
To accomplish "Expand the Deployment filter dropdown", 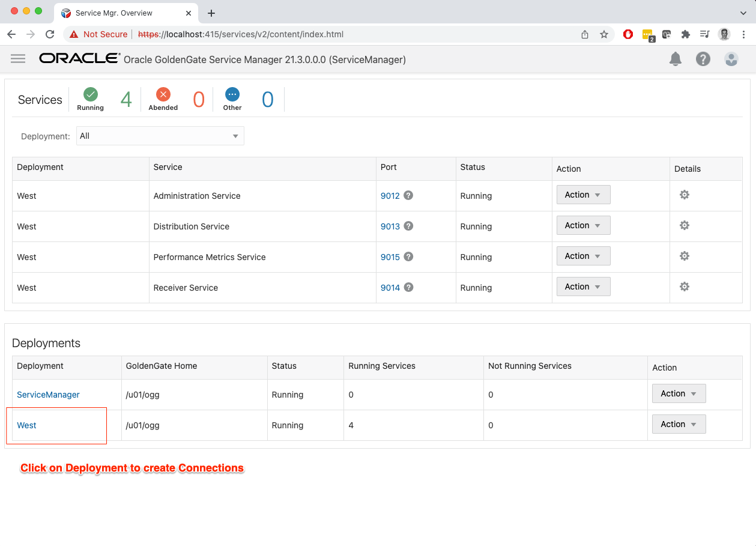I will (x=160, y=136).
